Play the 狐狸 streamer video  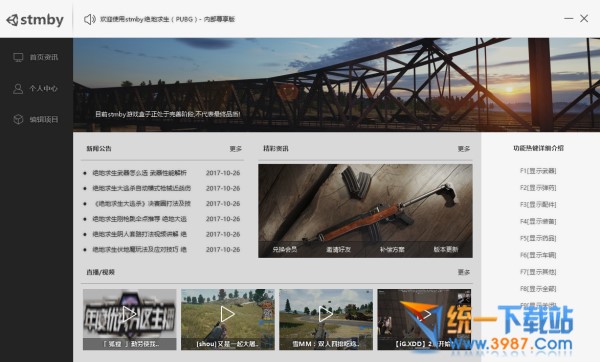pos(129,319)
